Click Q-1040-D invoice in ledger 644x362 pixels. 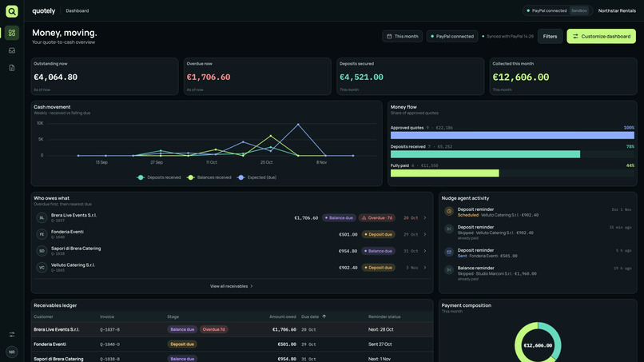pos(109,344)
